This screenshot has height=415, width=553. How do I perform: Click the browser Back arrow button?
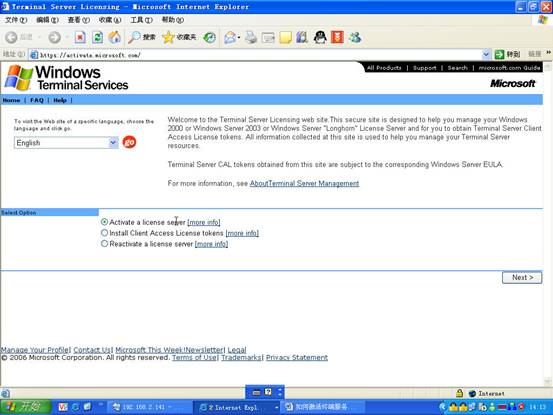coord(11,37)
